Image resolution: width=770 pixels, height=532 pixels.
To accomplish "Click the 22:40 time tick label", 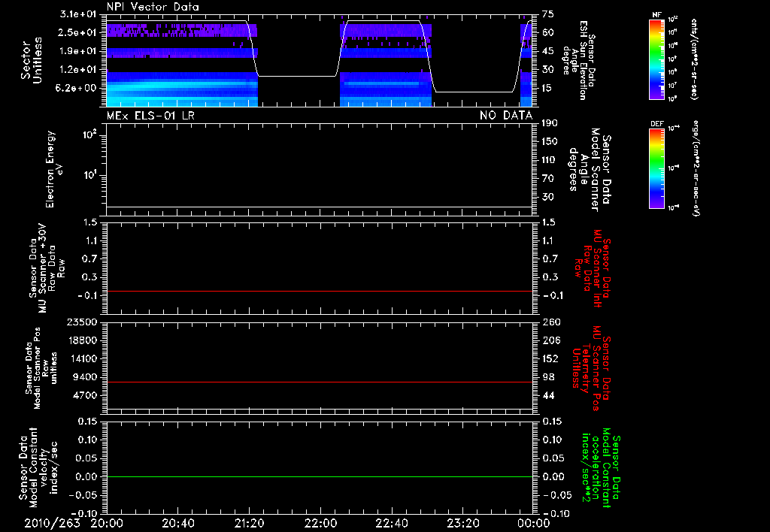I will (391, 523).
